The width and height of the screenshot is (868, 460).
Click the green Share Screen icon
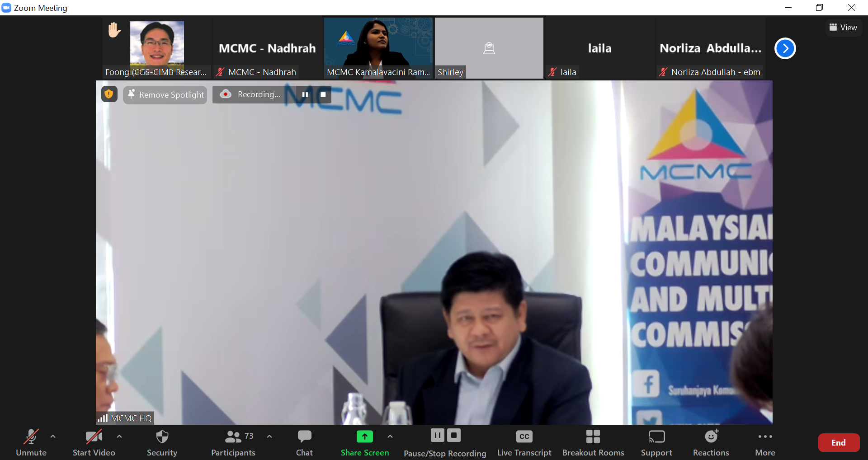pyautogui.click(x=364, y=437)
